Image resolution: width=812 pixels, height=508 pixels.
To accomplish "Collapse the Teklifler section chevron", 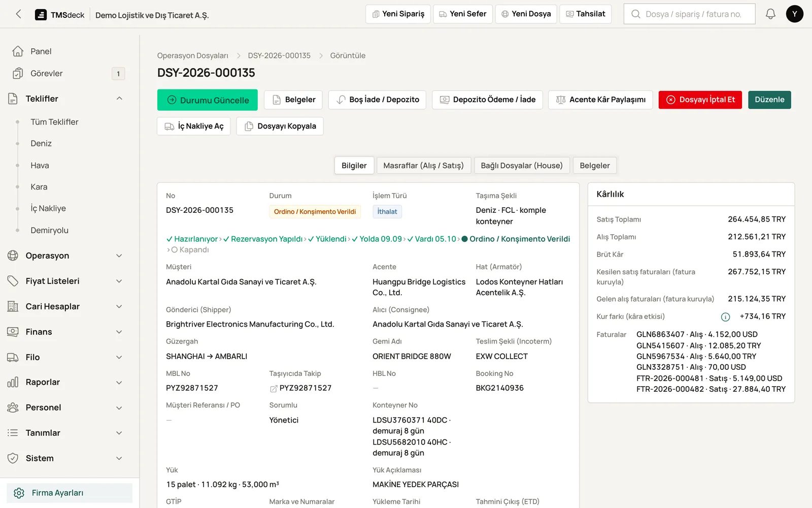I will [119, 99].
